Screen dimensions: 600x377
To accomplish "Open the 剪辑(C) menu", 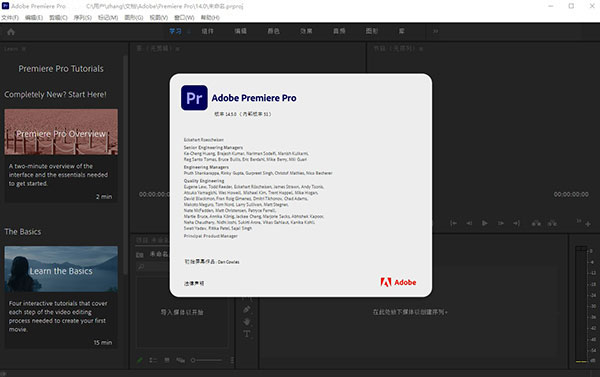I will [58, 18].
